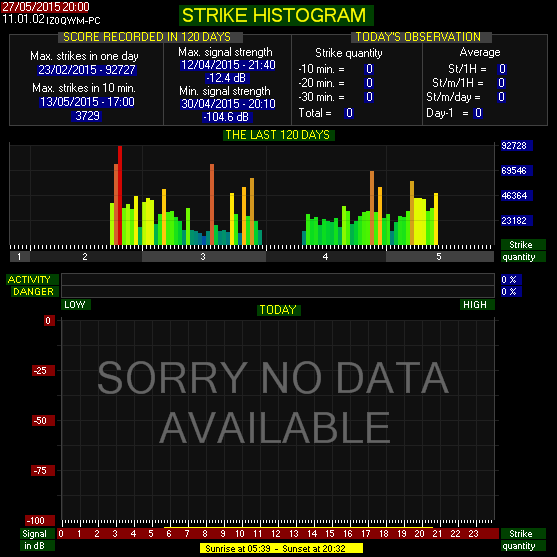Select the tallest red histogram bar
The image size is (557, 557).
[120, 195]
